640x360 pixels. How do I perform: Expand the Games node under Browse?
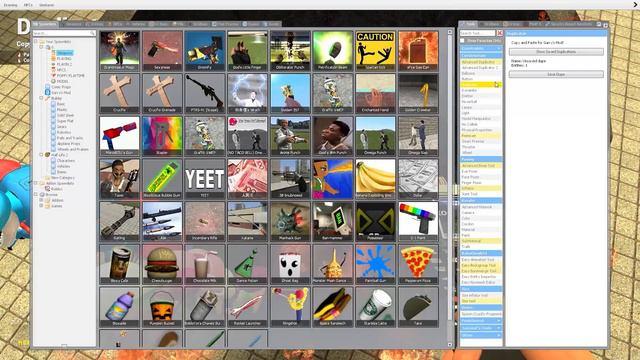41,206
